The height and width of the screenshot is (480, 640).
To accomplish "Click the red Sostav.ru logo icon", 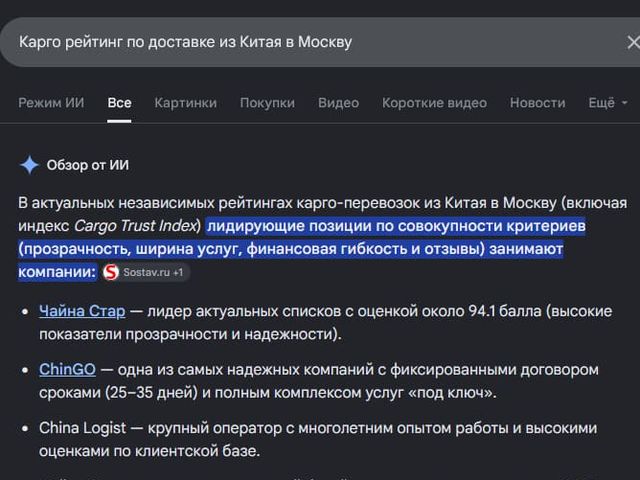I will tap(111, 272).
